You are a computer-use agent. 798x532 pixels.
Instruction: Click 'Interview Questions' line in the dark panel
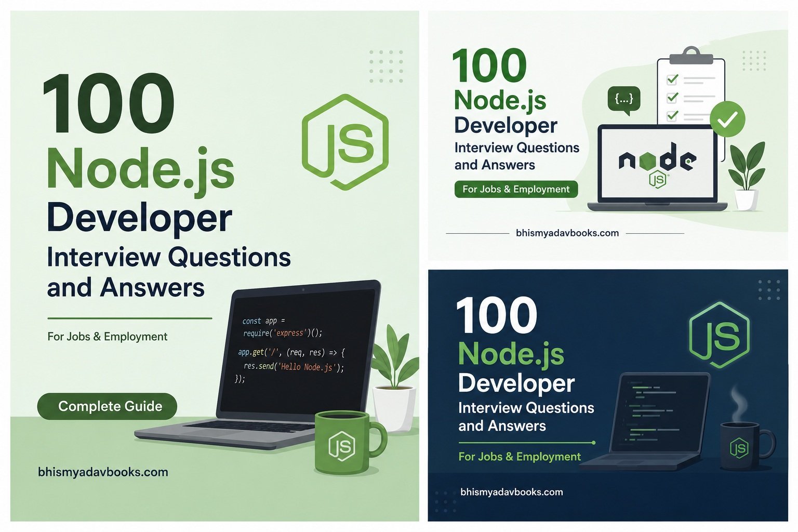[526, 408]
